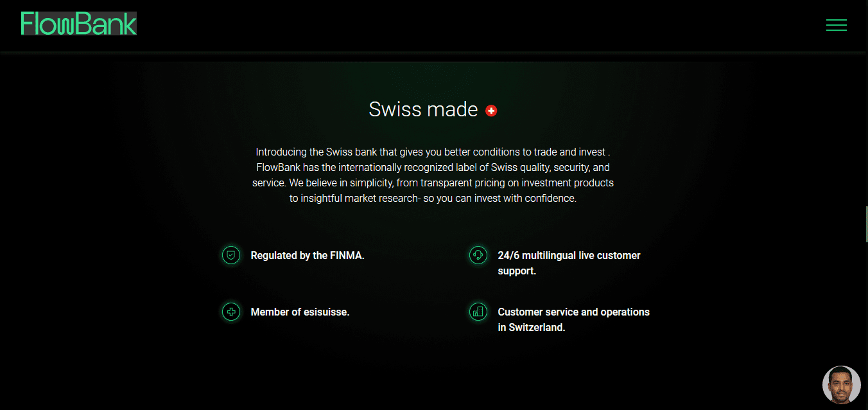Click the cross icon beside esisuisse

231,312
